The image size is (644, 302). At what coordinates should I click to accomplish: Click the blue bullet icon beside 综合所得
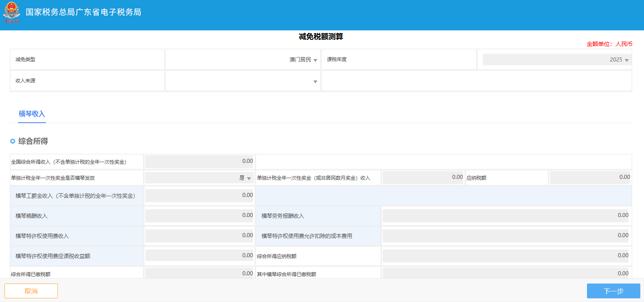[13, 141]
